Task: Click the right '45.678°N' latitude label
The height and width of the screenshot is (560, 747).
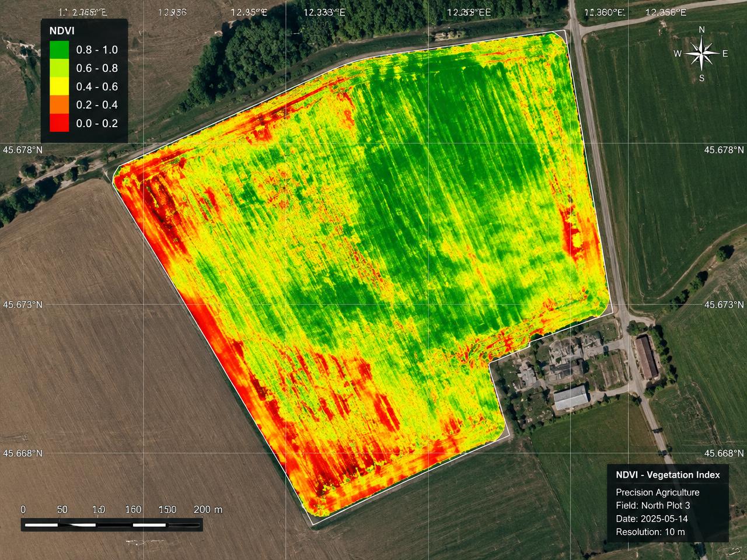Action: [x=724, y=150]
